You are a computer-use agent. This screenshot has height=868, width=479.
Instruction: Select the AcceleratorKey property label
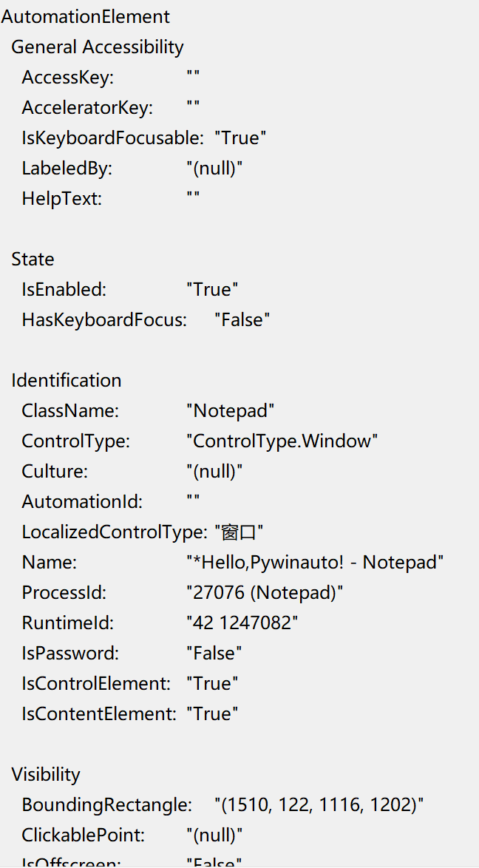87,107
